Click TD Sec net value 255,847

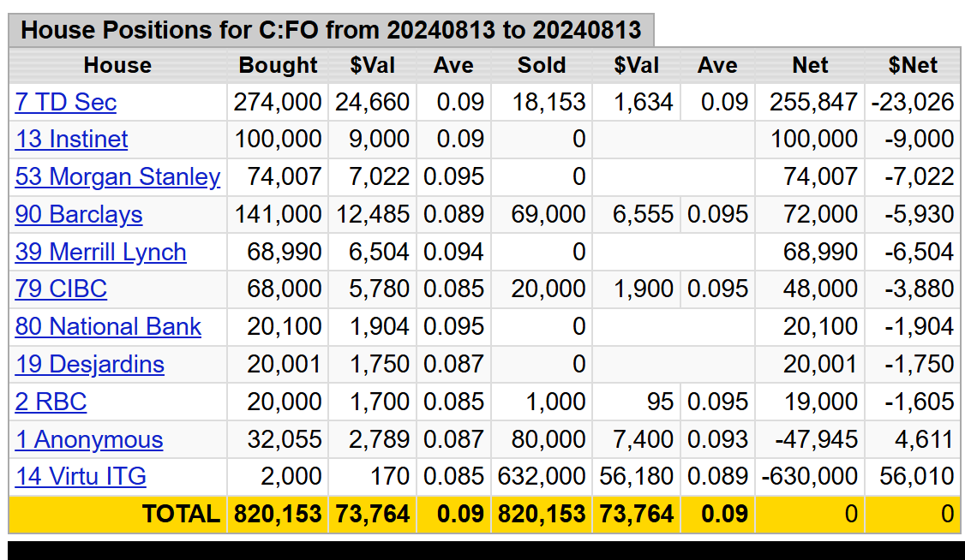[x=813, y=102]
